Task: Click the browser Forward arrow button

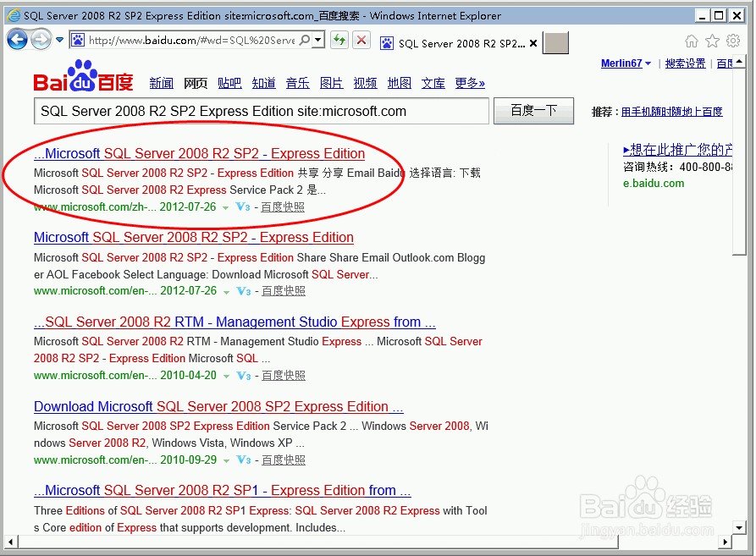Action: (x=41, y=40)
